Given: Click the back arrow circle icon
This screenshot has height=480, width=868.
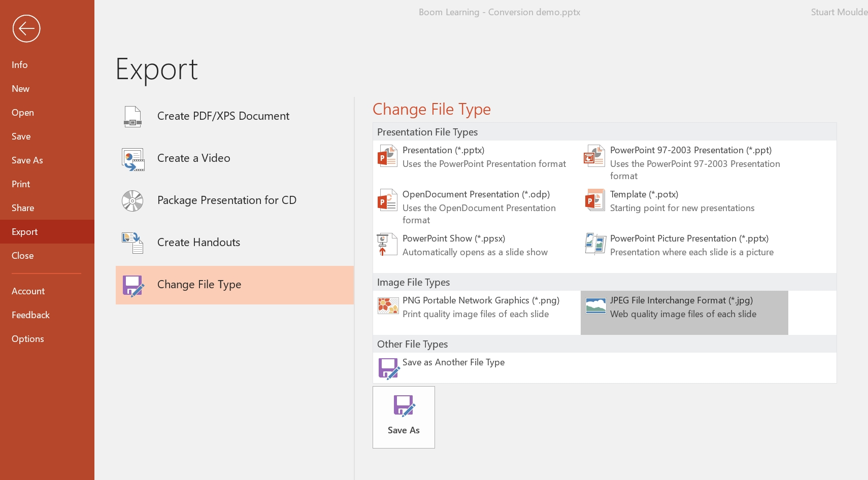Looking at the screenshot, I should 26,28.
